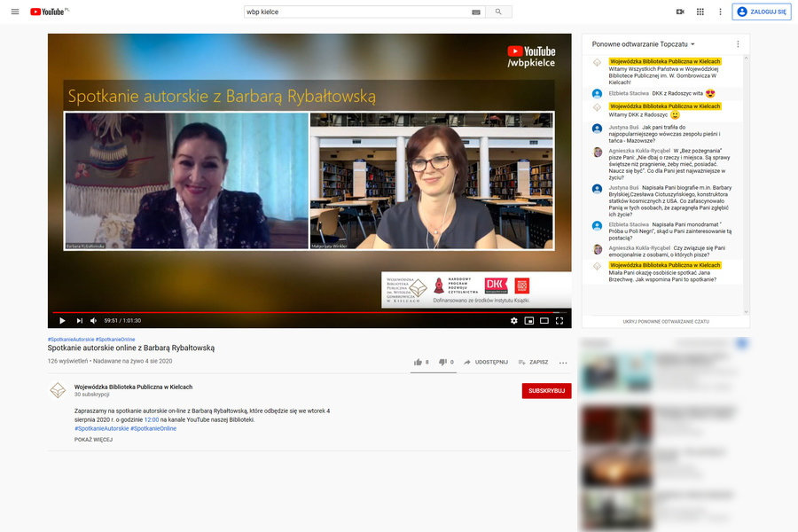Click library avatar beside Jana Brzechwę message
The width and height of the screenshot is (798, 532).
(598, 266)
